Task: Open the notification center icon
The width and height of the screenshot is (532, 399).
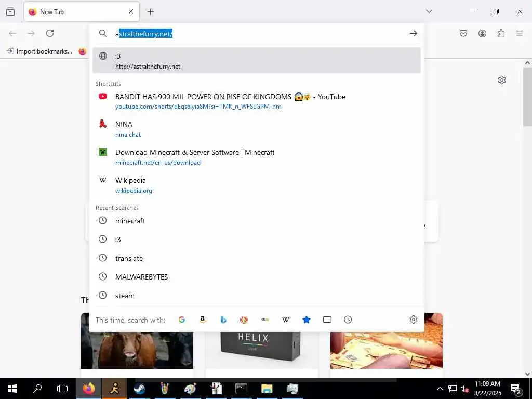Action: pos(516,389)
